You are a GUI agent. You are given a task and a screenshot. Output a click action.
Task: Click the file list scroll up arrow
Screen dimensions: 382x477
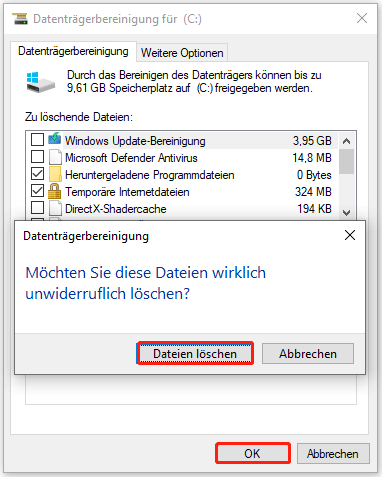tap(347, 141)
